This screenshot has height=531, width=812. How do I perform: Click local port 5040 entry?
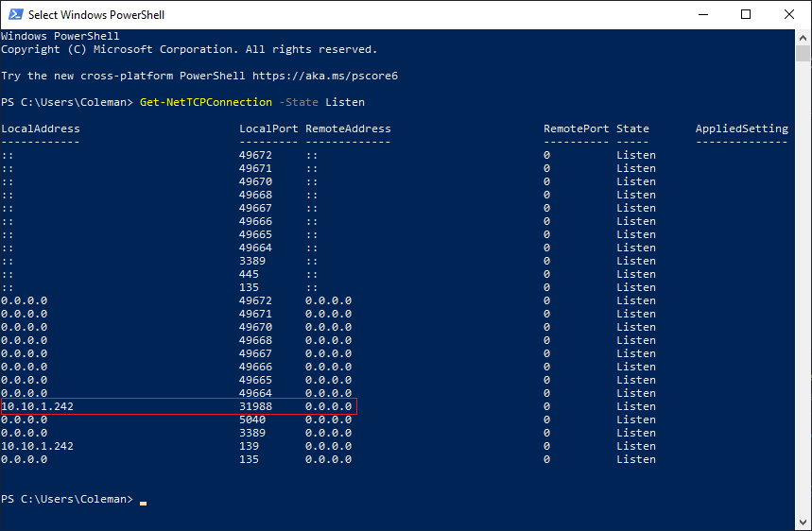click(x=252, y=420)
